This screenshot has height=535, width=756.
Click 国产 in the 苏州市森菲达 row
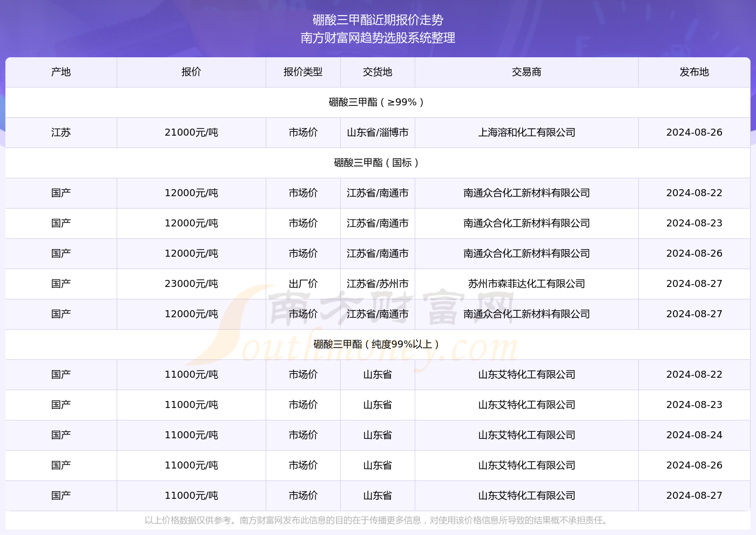point(61,284)
